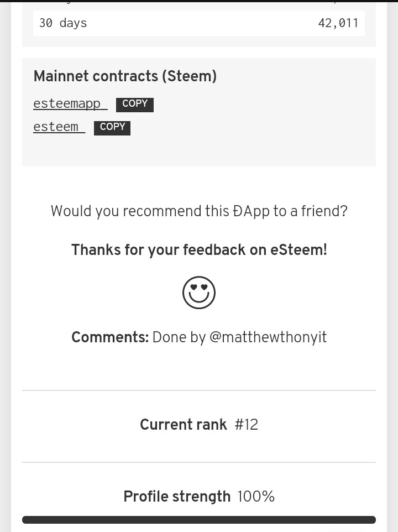Click the Mainnet contracts (Steem) heading

tap(125, 76)
